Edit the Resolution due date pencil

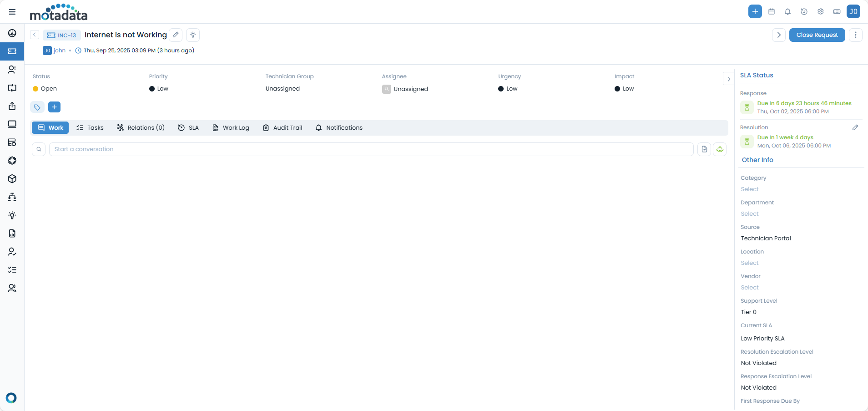[x=855, y=127]
